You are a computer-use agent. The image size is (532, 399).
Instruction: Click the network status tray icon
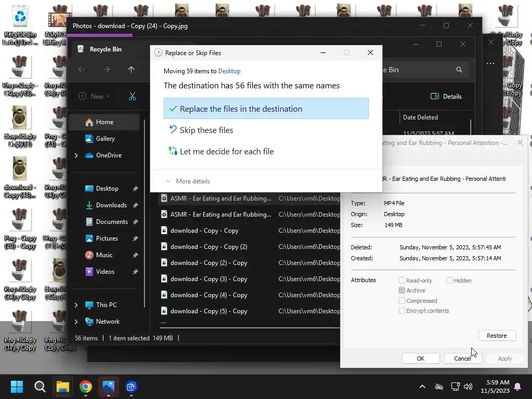click(x=455, y=387)
